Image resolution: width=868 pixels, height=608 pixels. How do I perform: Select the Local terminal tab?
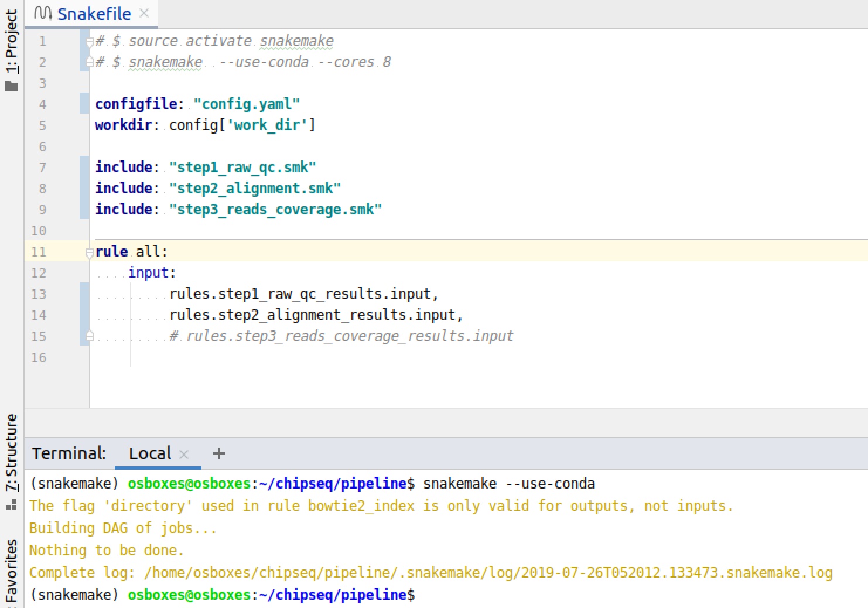point(150,453)
